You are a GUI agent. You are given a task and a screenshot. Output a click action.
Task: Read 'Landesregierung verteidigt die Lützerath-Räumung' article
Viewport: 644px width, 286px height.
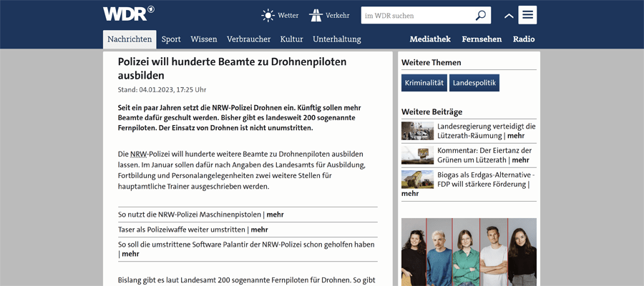click(x=487, y=132)
